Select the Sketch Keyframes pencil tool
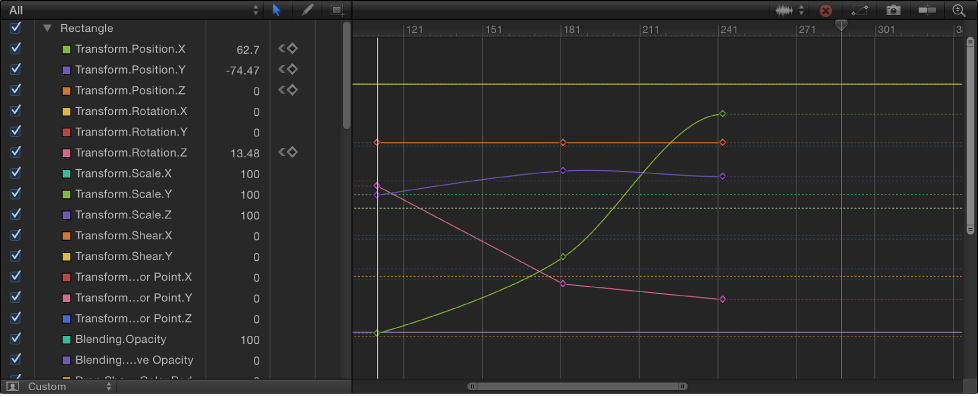This screenshot has height=396, width=978. point(306,10)
